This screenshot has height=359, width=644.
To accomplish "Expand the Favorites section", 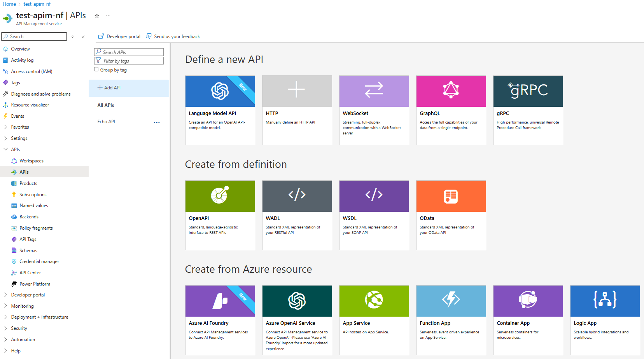I will point(5,127).
